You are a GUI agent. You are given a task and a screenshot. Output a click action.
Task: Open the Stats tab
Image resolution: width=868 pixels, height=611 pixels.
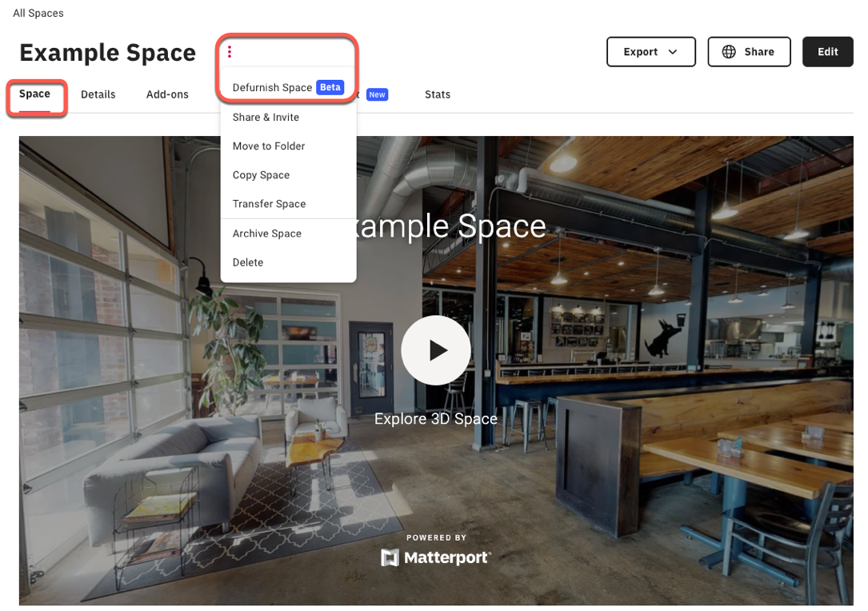tap(438, 94)
